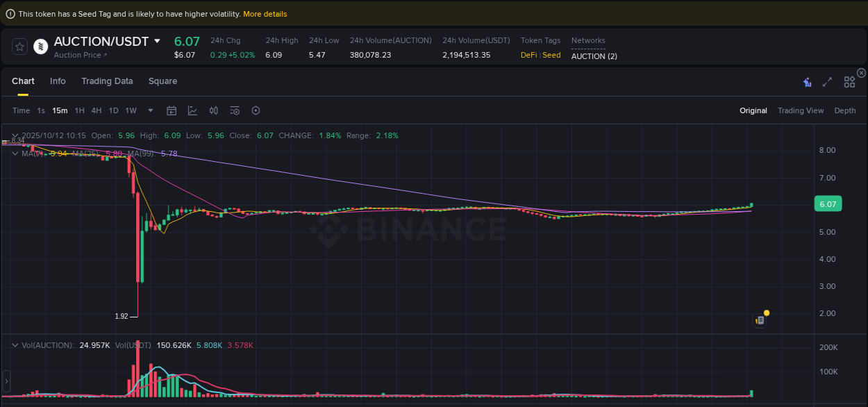Screen dimensions: 868x407
Task: Click the green 6.07 price tag on price axis
Action: pos(828,203)
